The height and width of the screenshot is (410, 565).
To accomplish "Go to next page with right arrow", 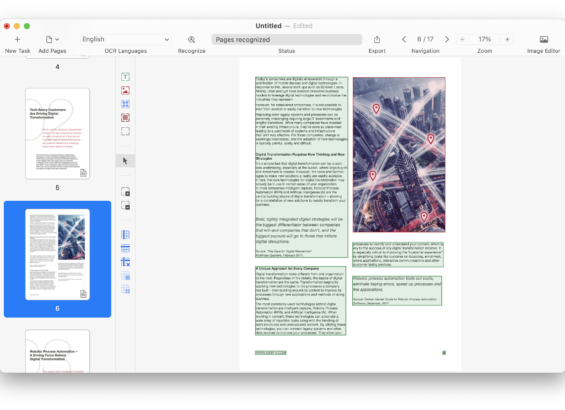I will click(x=447, y=39).
